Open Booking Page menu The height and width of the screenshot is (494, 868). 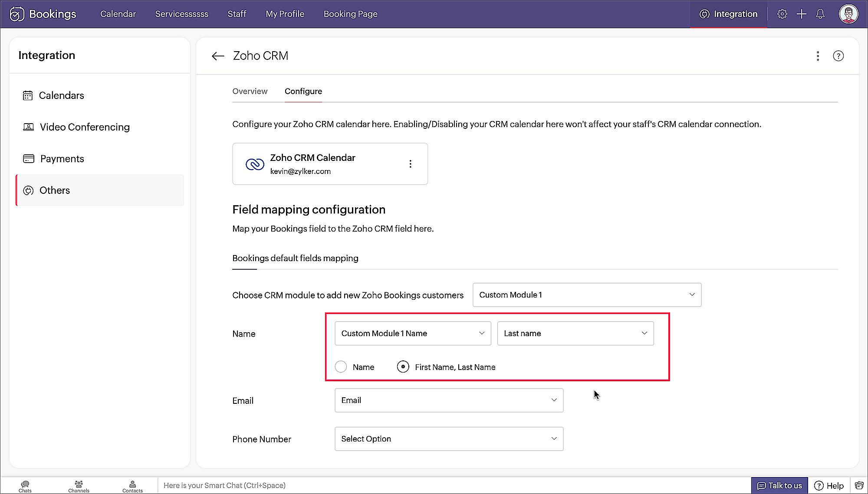tap(351, 14)
